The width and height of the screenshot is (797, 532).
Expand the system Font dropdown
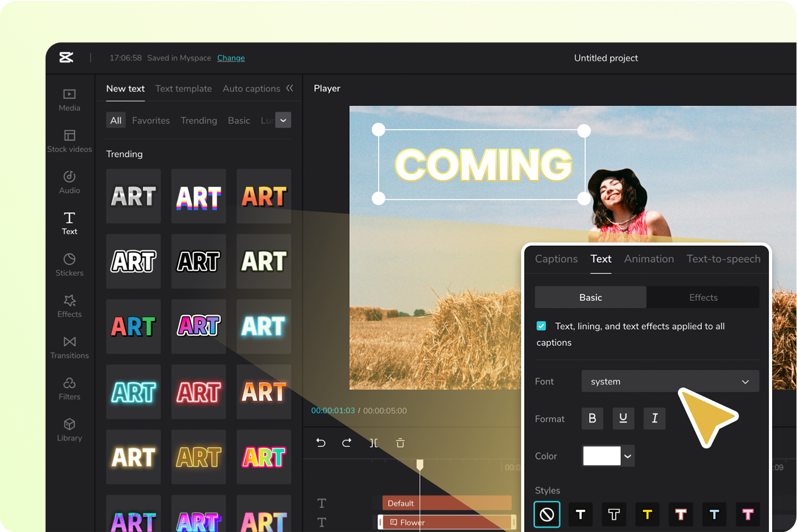(x=670, y=382)
